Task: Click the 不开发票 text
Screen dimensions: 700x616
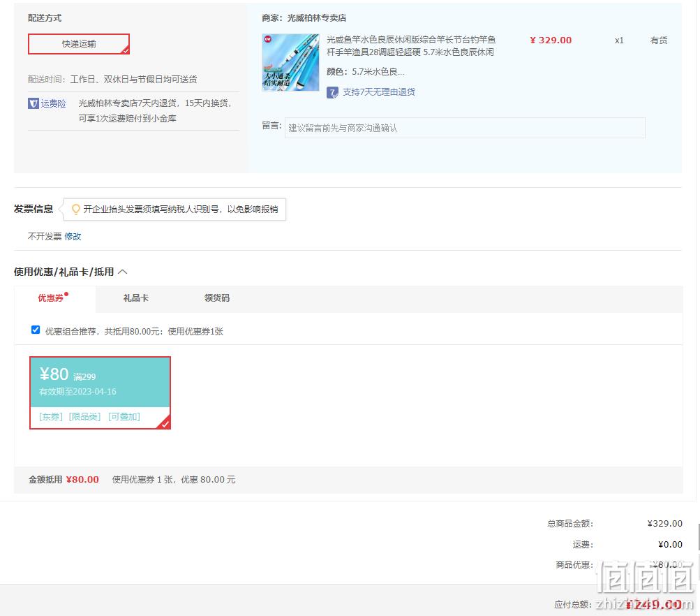Action: 45,236
